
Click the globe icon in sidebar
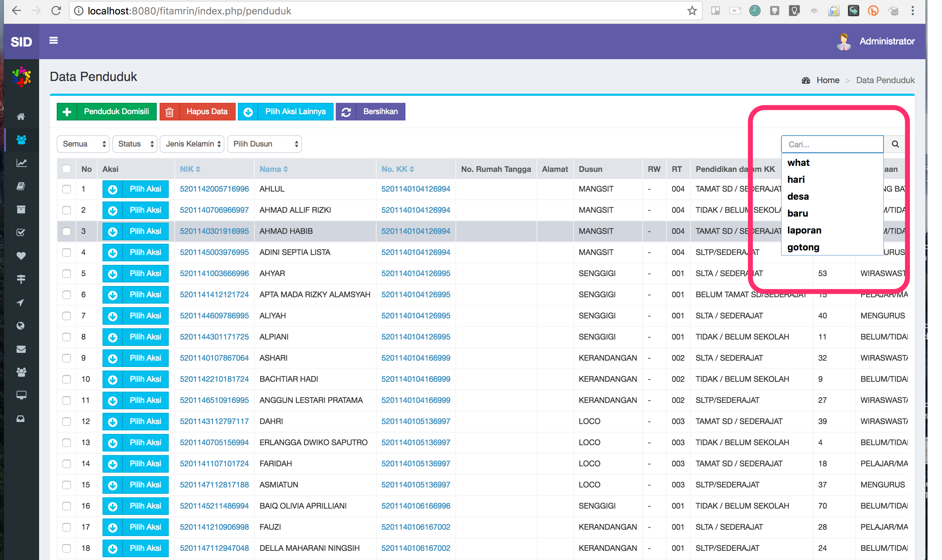point(21,326)
